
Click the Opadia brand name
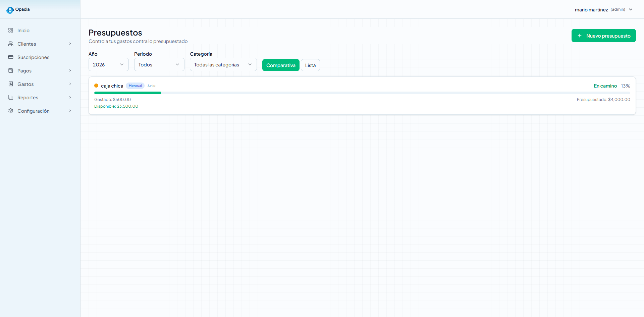pos(22,9)
